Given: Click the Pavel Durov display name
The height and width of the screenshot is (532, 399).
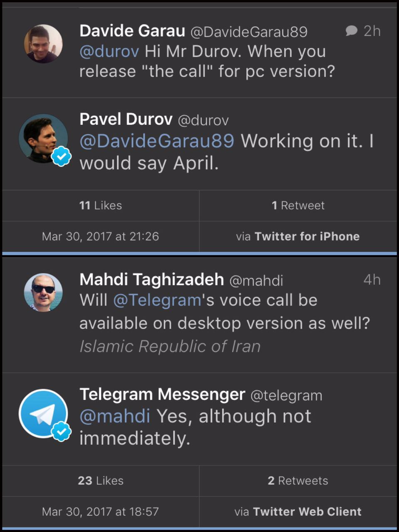Looking at the screenshot, I should [x=126, y=119].
